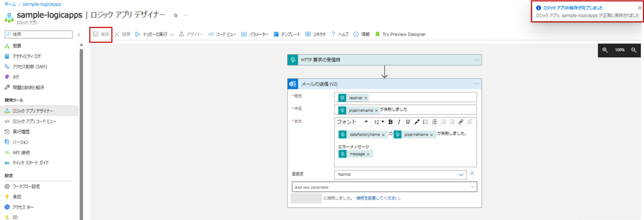Open タグ in the sidebar
Screen dimensions: 644x220
(x=12, y=77)
